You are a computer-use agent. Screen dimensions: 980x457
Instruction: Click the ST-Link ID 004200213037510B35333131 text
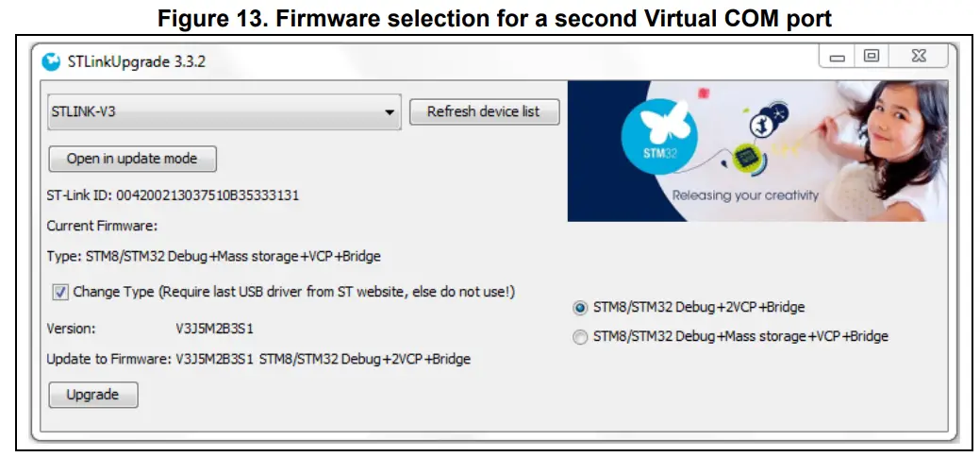[x=174, y=195]
